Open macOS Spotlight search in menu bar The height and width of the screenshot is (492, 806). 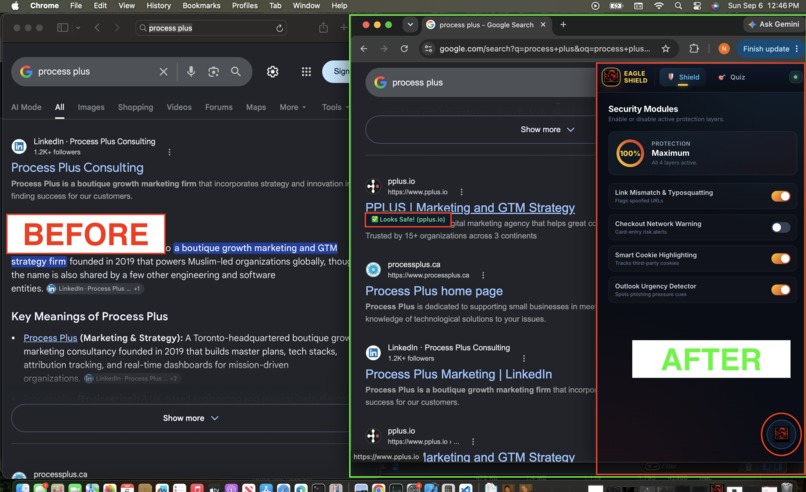tap(678, 6)
